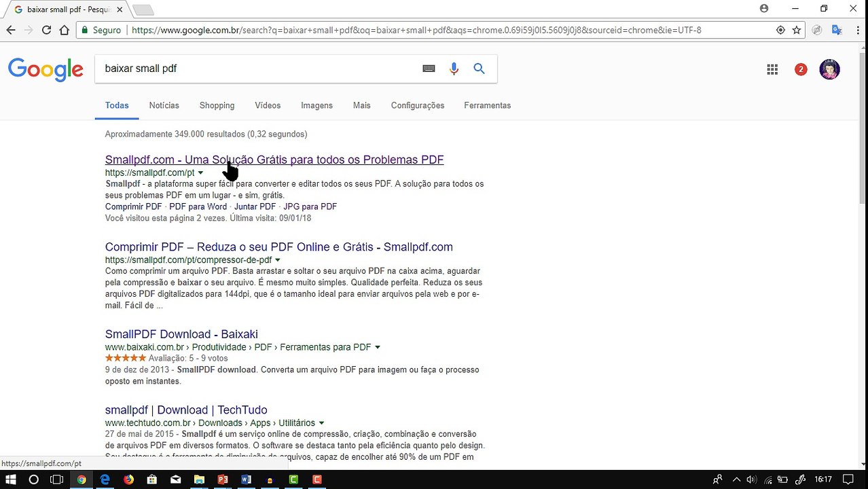
Task: Open Task View on the taskbar
Action: tap(57, 479)
